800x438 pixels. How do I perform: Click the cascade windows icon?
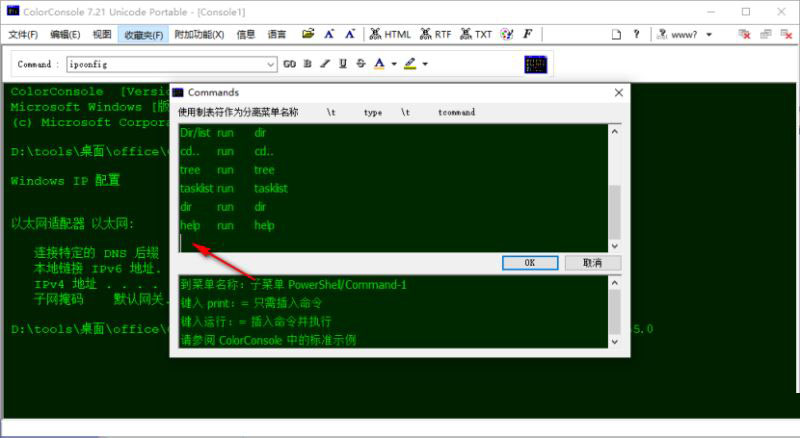click(x=766, y=35)
